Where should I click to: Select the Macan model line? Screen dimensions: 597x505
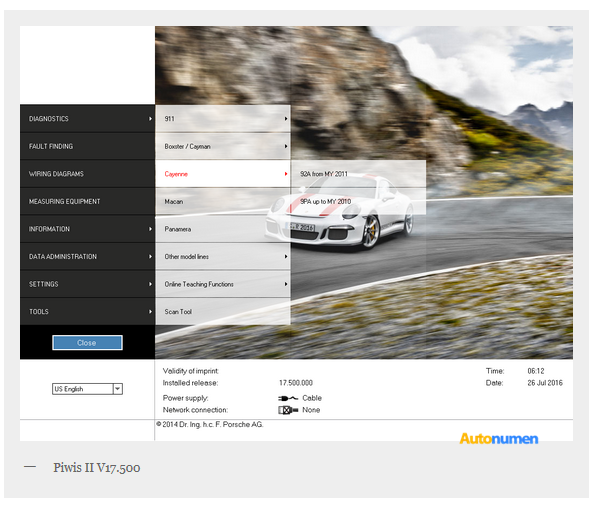[223, 201]
